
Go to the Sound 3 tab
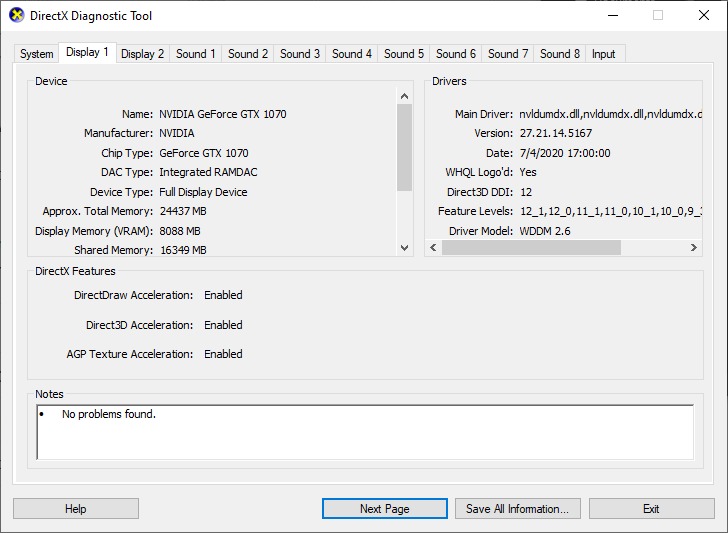pos(299,54)
